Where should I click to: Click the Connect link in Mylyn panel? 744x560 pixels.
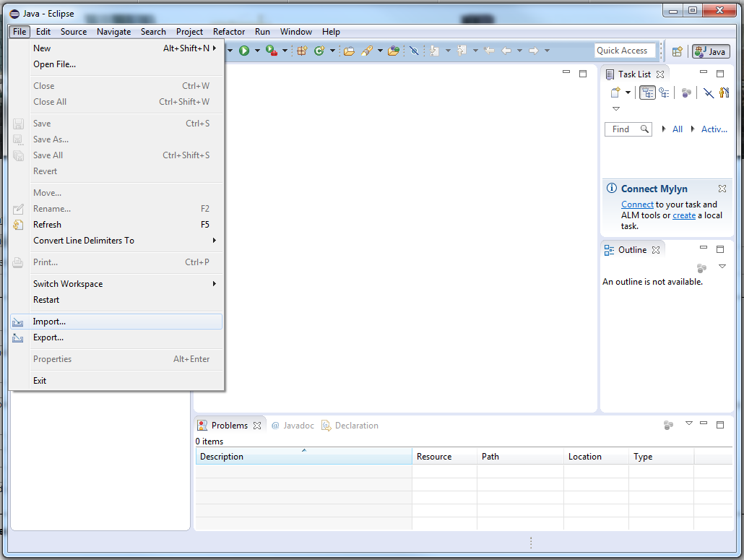click(637, 204)
